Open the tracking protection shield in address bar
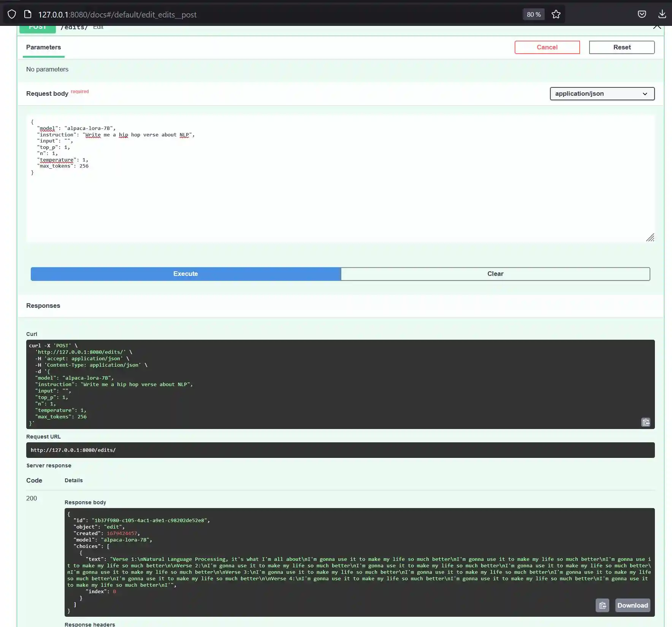This screenshot has width=672, height=627. 12,14
